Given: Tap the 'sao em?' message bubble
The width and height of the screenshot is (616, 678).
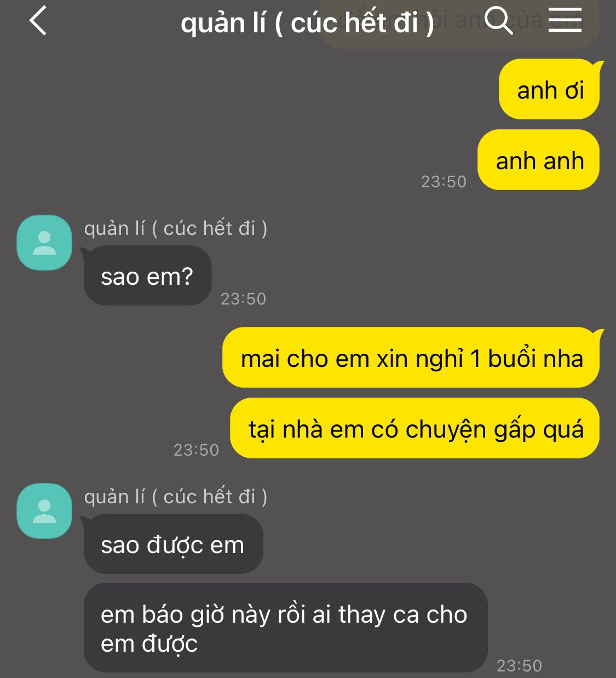Looking at the screenshot, I should click(147, 275).
